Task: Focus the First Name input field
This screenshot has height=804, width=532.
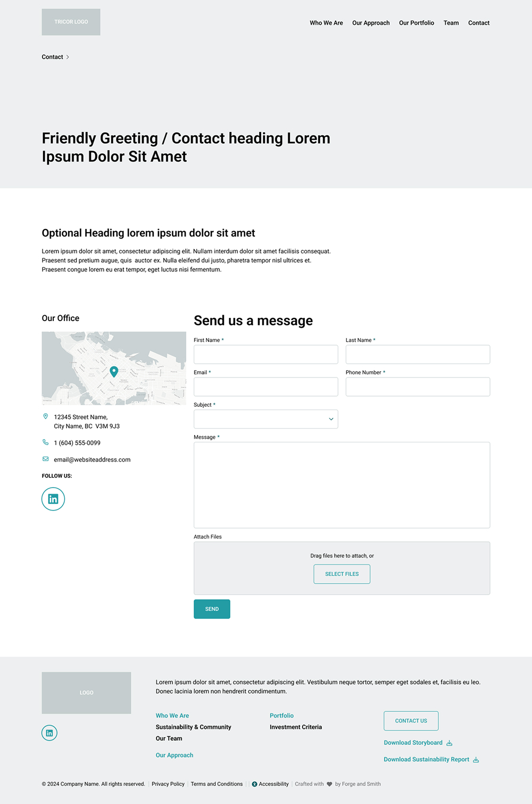Action: point(266,355)
